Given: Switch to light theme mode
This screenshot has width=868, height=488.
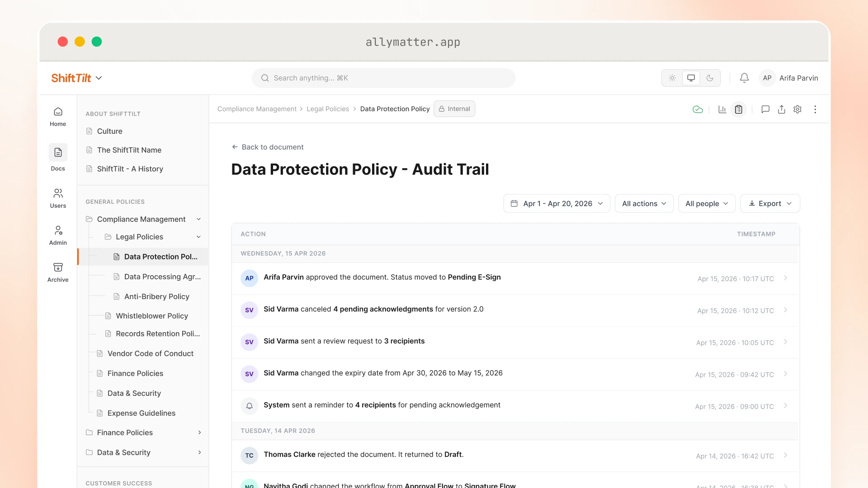Looking at the screenshot, I should pyautogui.click(x=672, y=78).
